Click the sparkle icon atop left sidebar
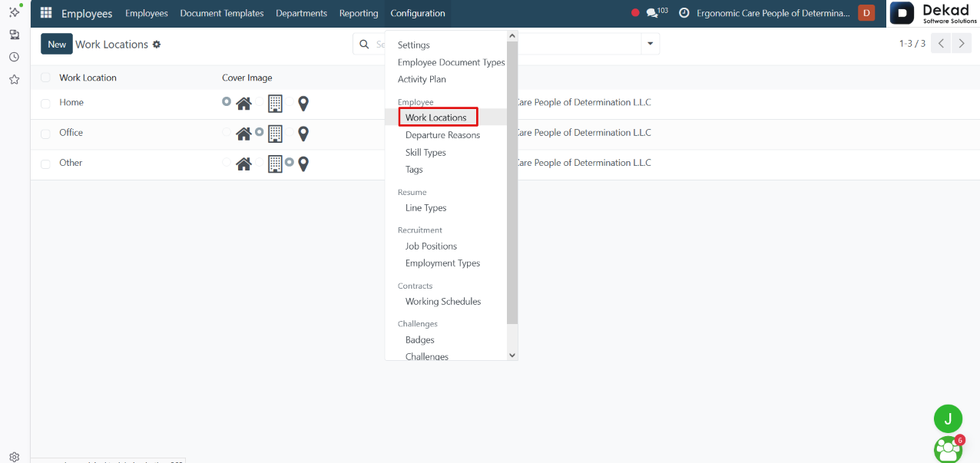The image size is (980, 463). [x=14, y=12]
